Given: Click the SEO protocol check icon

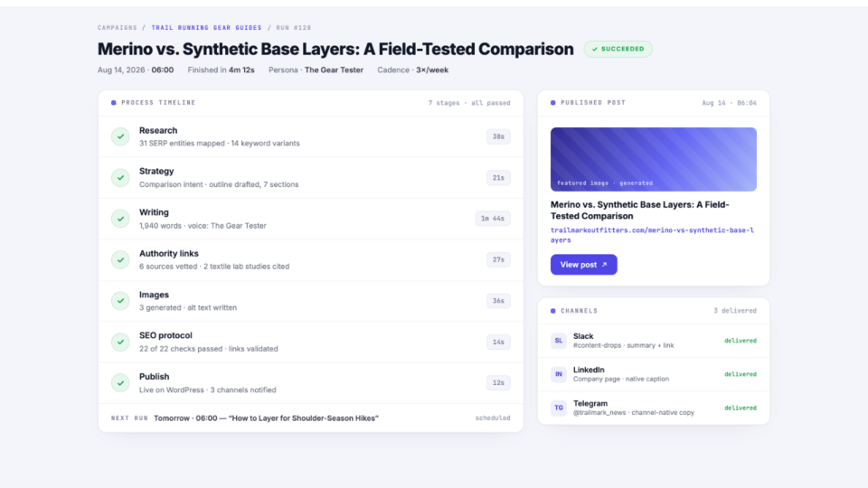Looking at the screenshot, I should pyautogui.click(x=120, y=342).
